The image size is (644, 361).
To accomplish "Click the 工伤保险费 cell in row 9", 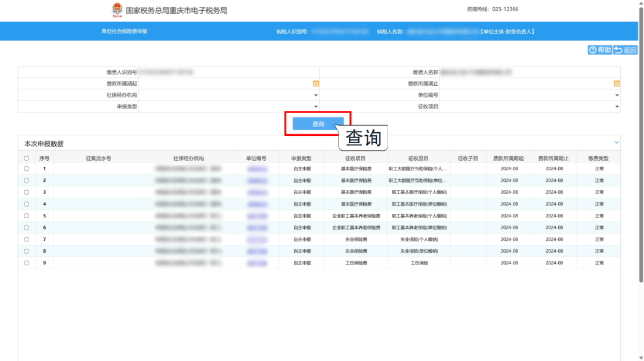I will pyautogui.click(x=356, y=263).
